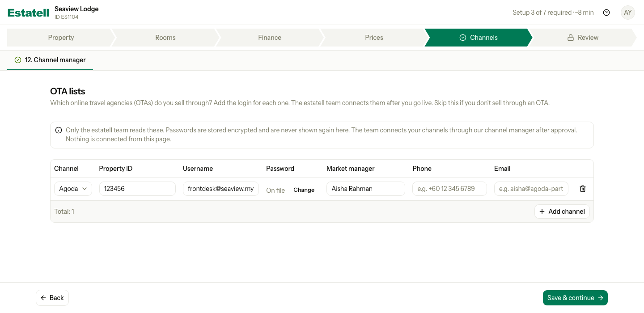Open the Agoda channel dropdown
Image resolution: width=644 pixels, height=313 pixels.
73,189
